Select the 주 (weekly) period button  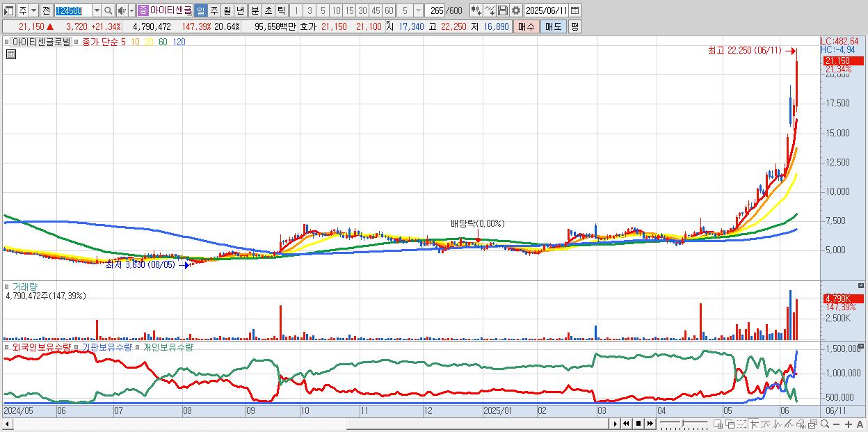pyautogui.click(x=214, y=10)
